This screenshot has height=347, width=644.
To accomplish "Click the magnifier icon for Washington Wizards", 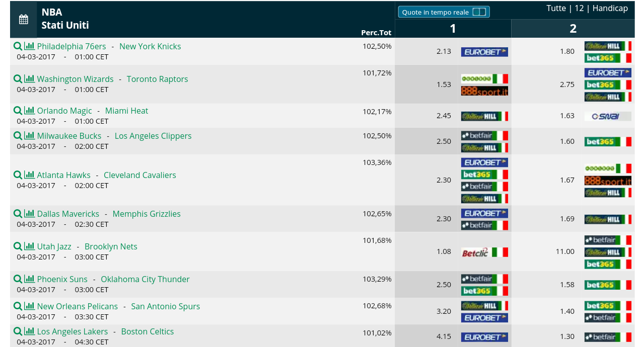I will 18,79.
